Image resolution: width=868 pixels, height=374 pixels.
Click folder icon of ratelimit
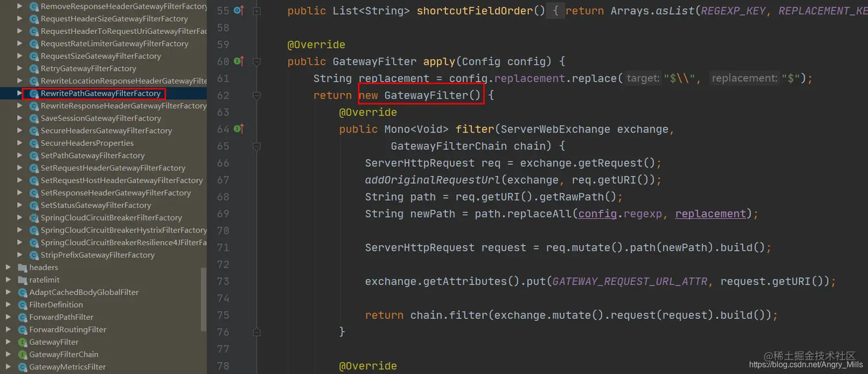pyautogui.click(x=22, y=280)
